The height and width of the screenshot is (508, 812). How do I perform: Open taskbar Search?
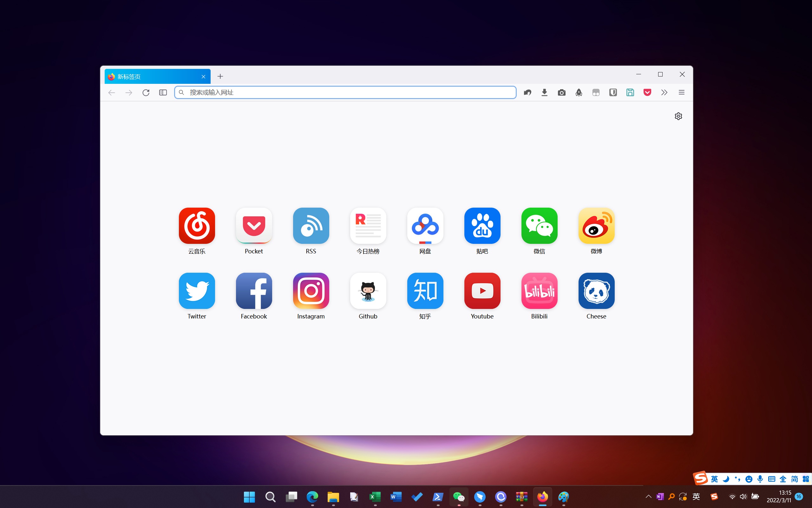tap(270, 497)
